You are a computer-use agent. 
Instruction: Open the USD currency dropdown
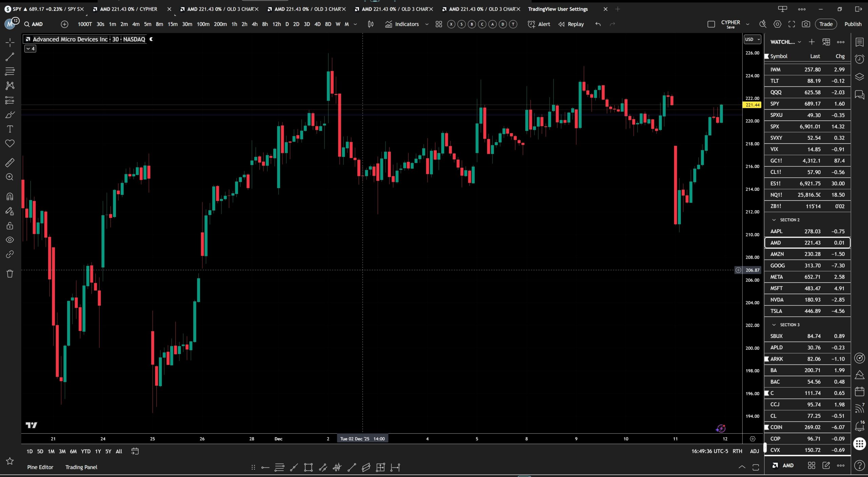[752, 39]
